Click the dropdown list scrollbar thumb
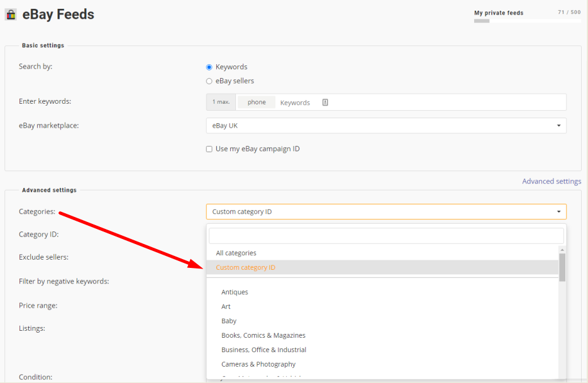 562,267
